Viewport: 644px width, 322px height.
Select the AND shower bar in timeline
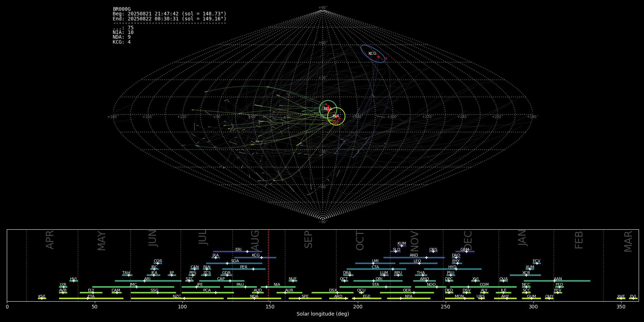(x=414, y=258)
